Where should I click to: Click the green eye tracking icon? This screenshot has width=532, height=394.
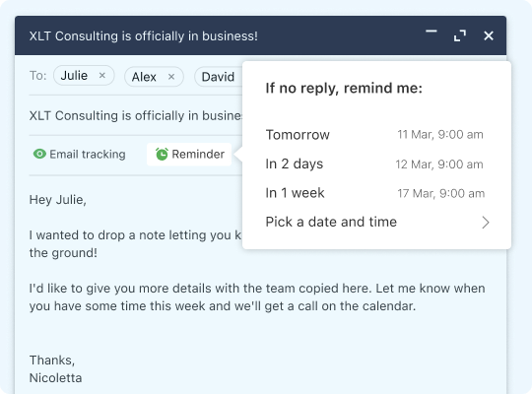pos(39,154)
